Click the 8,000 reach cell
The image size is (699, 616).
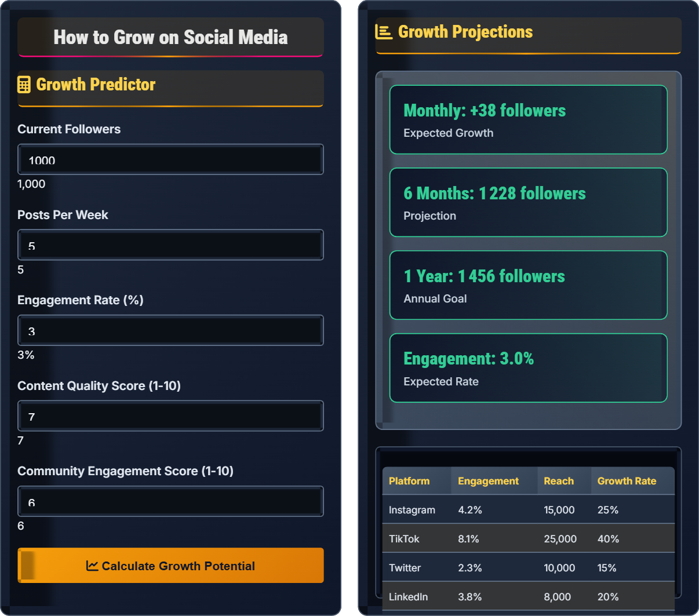(x=558, y=597)
